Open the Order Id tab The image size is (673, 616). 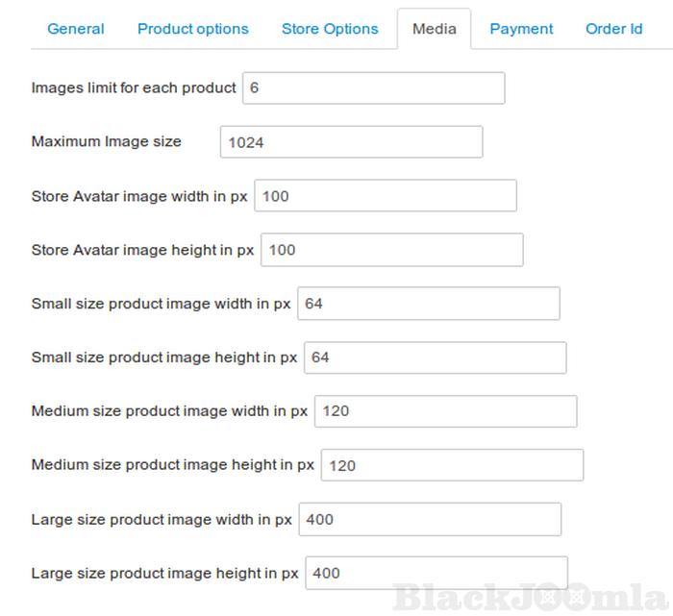(x=613, y=29)
